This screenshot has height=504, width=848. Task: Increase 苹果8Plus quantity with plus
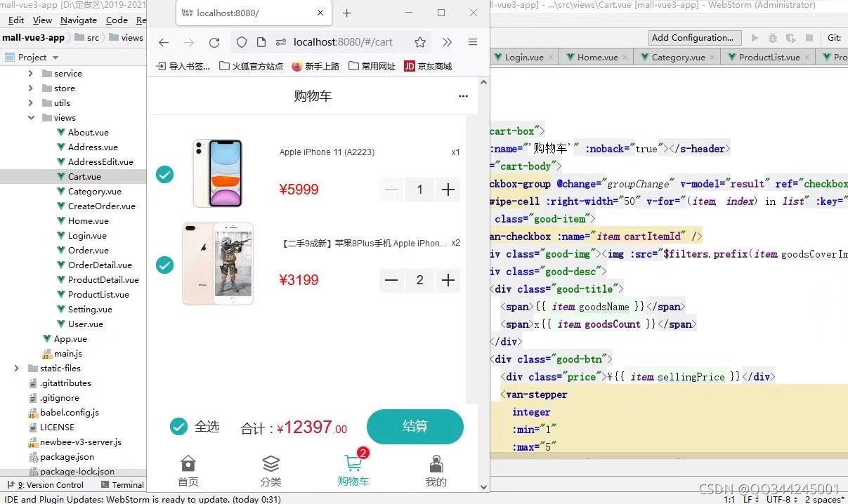pos(448,280)
